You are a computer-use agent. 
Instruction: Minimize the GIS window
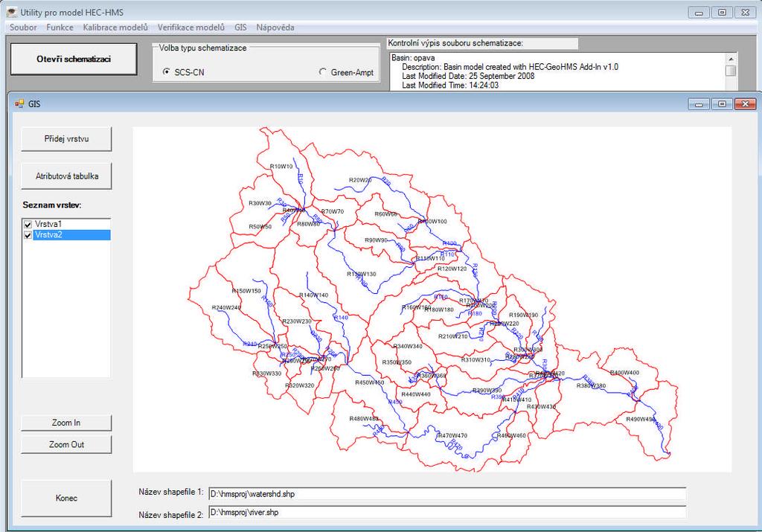(699, 104)
